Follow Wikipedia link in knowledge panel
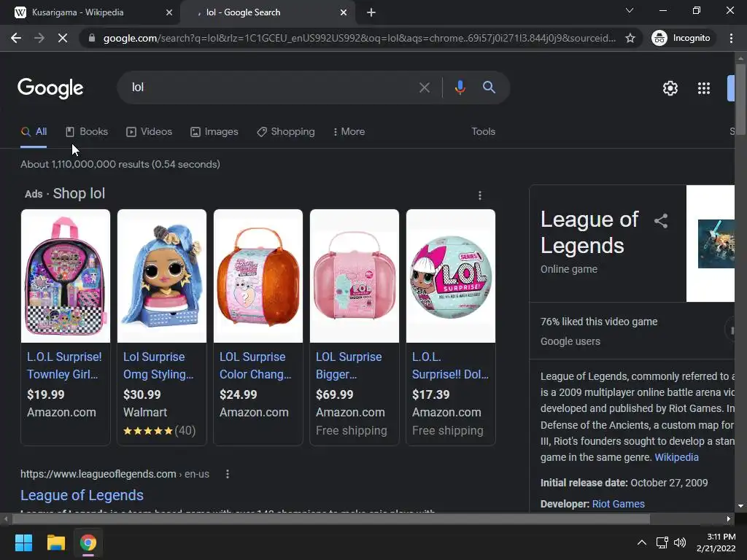 676,457
